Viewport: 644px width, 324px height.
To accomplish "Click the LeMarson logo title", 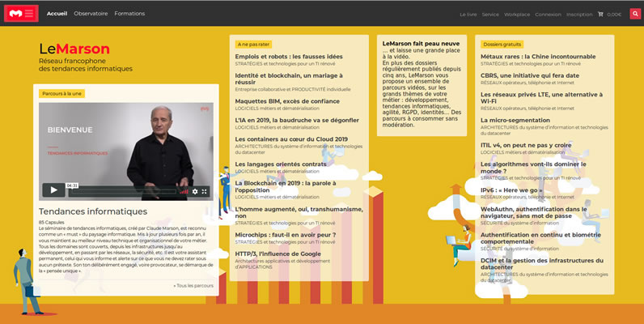I will 74,49.
